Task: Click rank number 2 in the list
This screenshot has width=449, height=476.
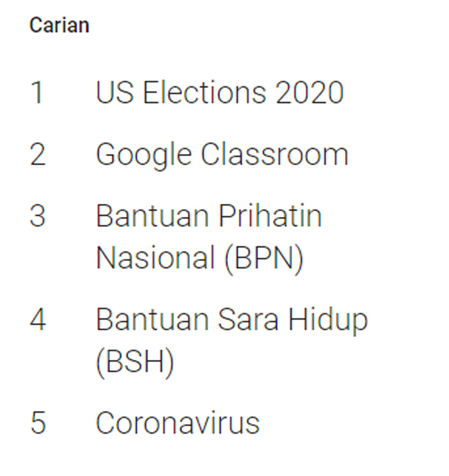Action: pyautogui.click(x=37, y=154)
